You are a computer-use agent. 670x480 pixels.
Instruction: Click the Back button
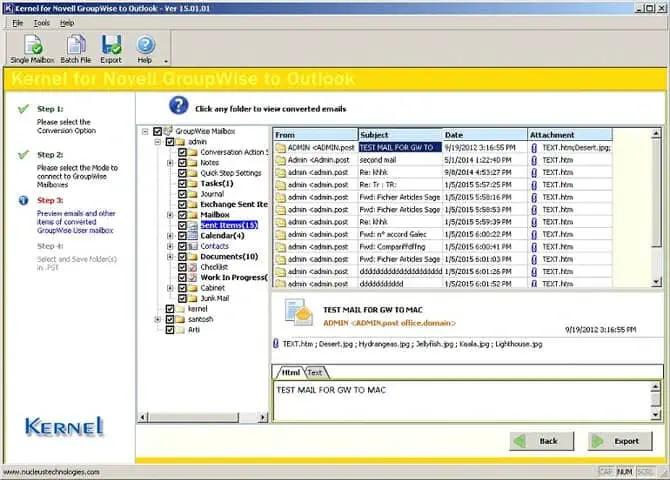tap(542, 441)
